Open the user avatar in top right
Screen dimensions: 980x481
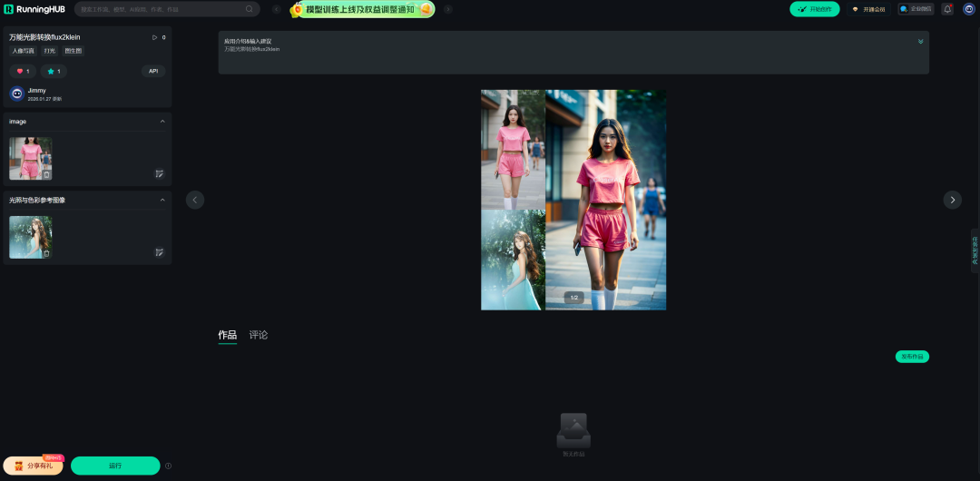pos(969,9)
